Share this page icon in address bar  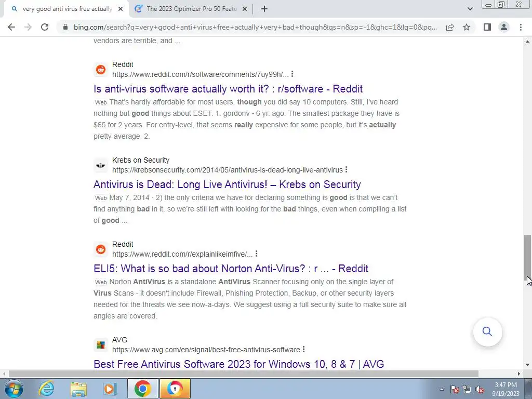point(450,27)
